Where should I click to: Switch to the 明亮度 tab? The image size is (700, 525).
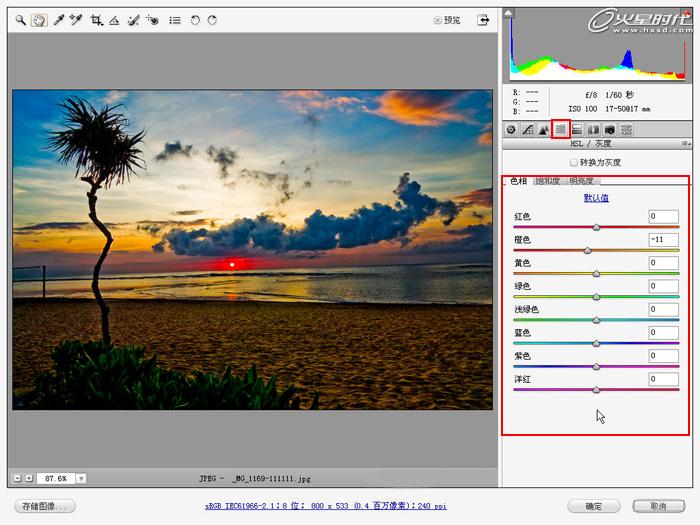(x=581, y=181)
